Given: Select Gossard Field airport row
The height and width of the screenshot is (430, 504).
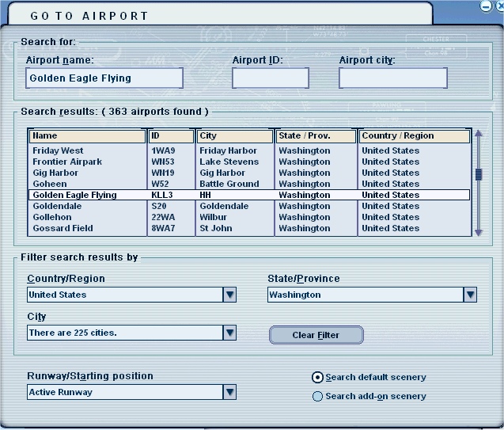Looking at the screenshot, I should click(63, 228).
